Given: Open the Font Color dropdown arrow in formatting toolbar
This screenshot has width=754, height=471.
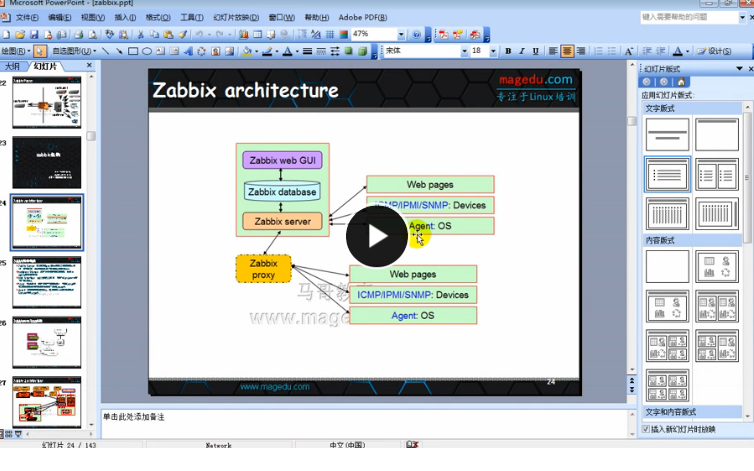Looking at the screenshot, I should pos(687,51).
